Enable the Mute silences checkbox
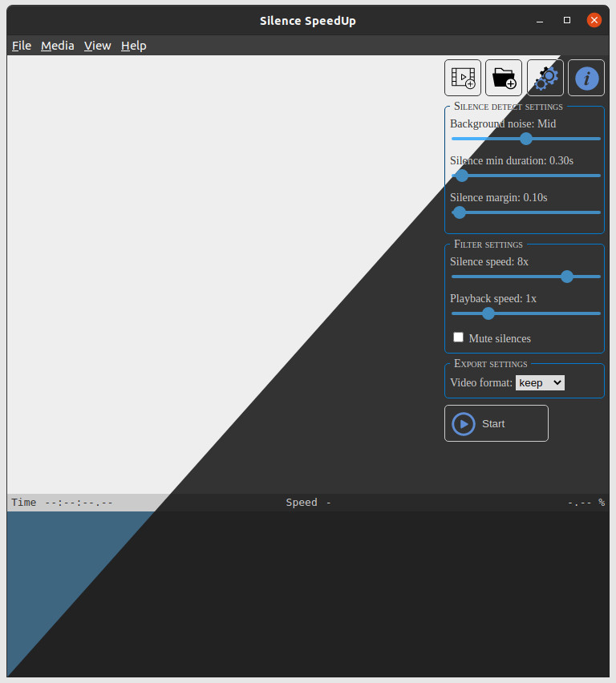 458,337
